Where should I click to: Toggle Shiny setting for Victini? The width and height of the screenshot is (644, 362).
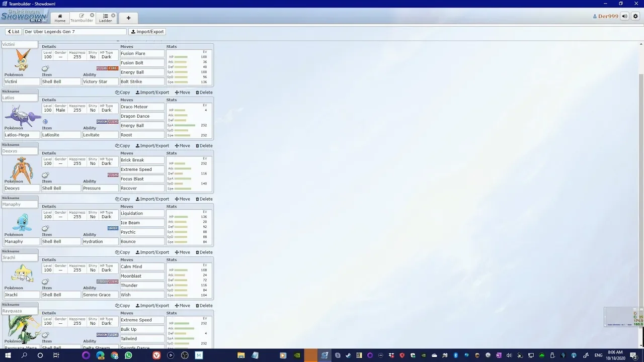tap(93, 57)
